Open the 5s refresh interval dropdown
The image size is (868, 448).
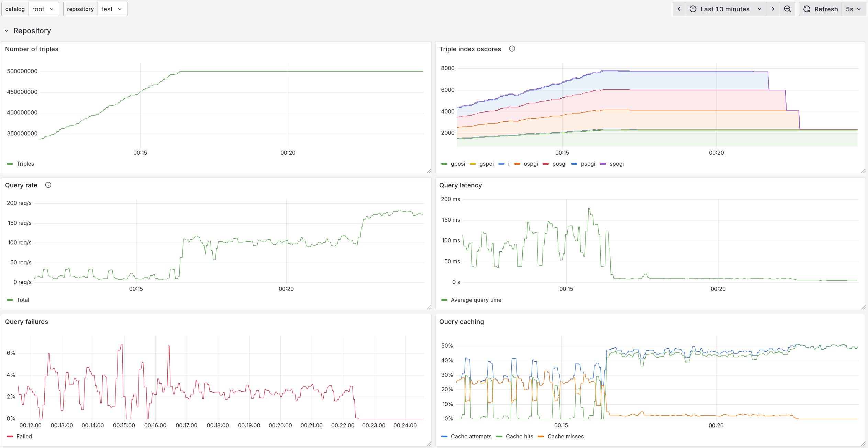click(x=853, y=9)
